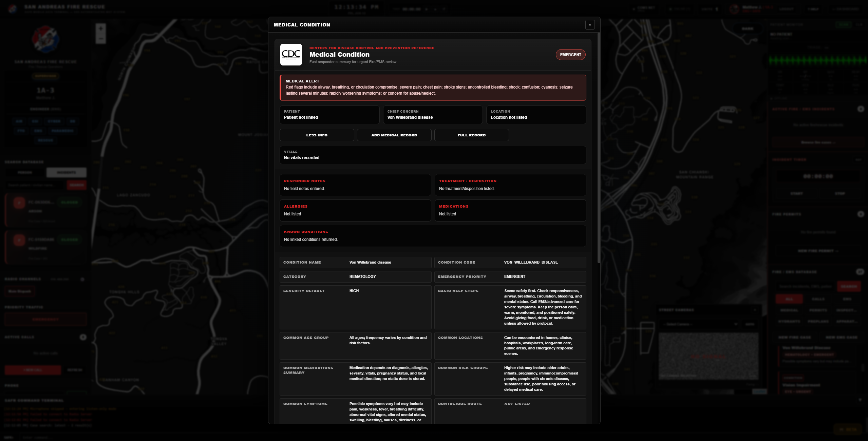Image resolution: width=868 pixels, height=441 pixels.
Task: Click 'No linked conditions returned.' text
Action: point(311,239)
